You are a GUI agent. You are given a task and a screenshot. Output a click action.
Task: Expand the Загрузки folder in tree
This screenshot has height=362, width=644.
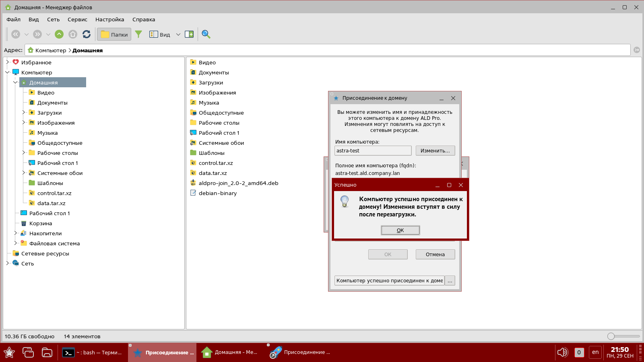(x=23, y=112)
